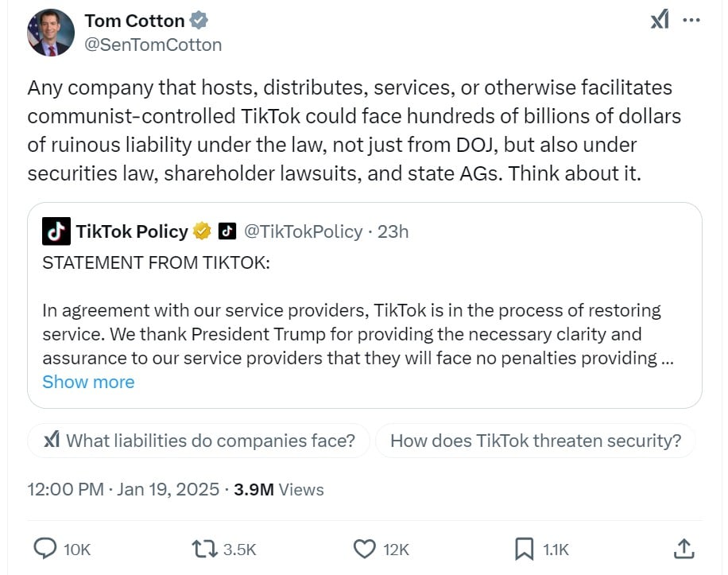Click the TikTok Policy avatar logo
Viewport: 728px width, 575px height.
56,231
